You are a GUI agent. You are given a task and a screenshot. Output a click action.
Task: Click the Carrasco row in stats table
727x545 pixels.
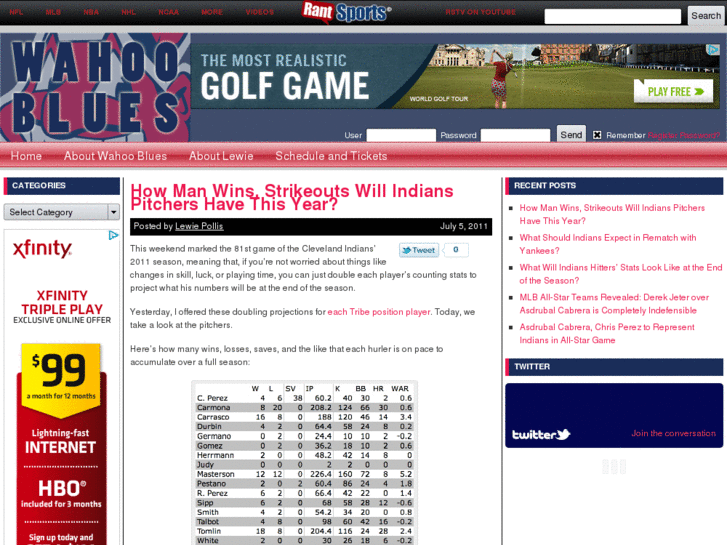tap(305, 417)
